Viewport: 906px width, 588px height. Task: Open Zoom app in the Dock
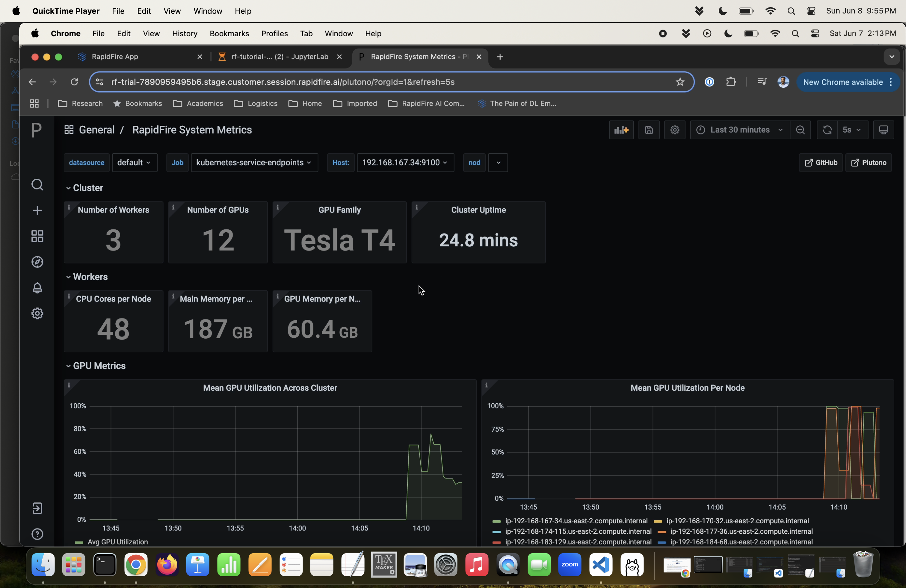(x=570, y=564)
